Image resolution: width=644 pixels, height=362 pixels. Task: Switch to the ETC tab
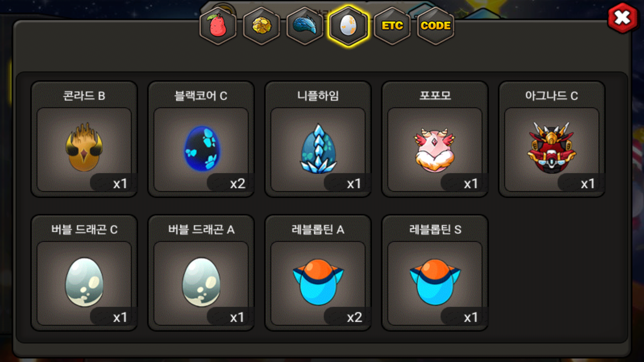392,26
